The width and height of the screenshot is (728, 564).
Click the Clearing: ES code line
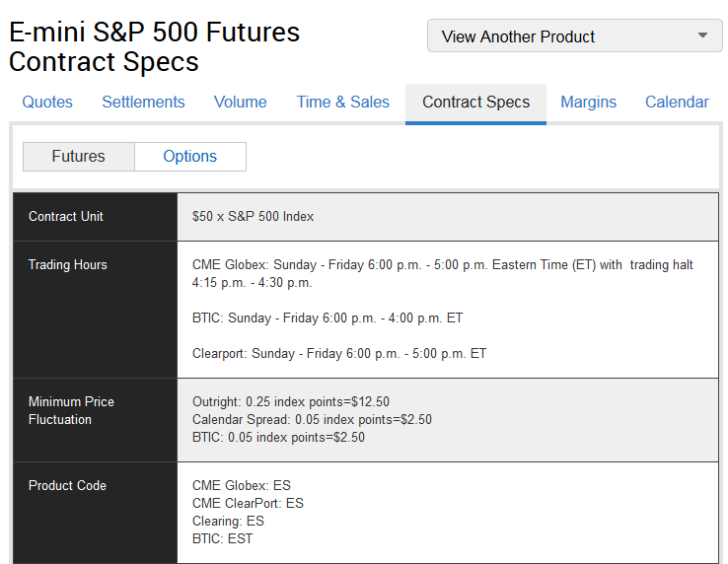pyautogui.click(x=228, y=521)
